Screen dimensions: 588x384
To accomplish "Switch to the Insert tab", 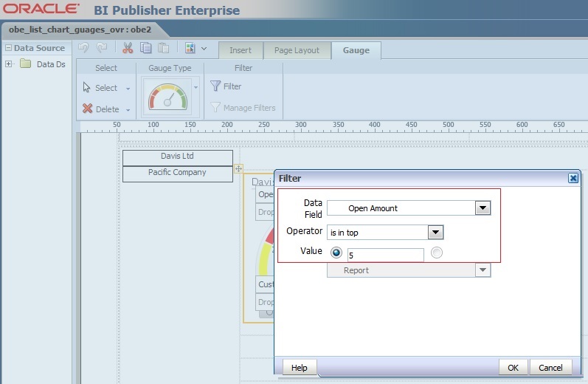I will pyautogui.click(x=241, y=50).
